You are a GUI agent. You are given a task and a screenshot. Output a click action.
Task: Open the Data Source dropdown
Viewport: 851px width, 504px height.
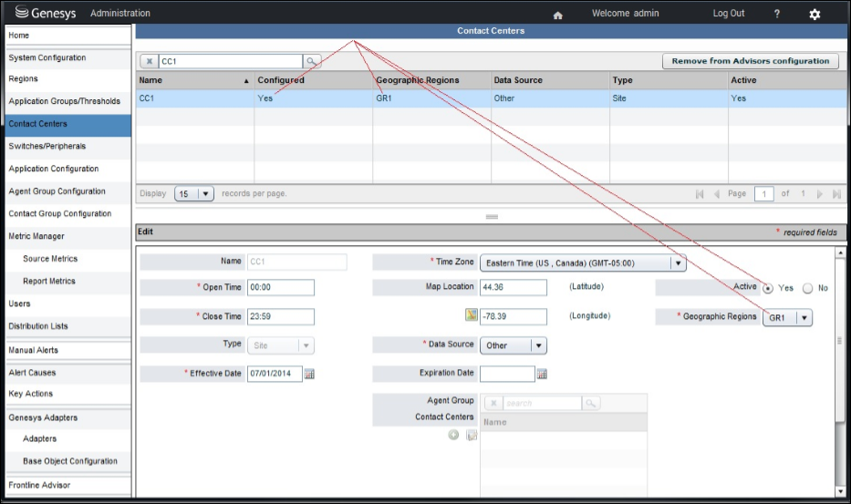538,345
